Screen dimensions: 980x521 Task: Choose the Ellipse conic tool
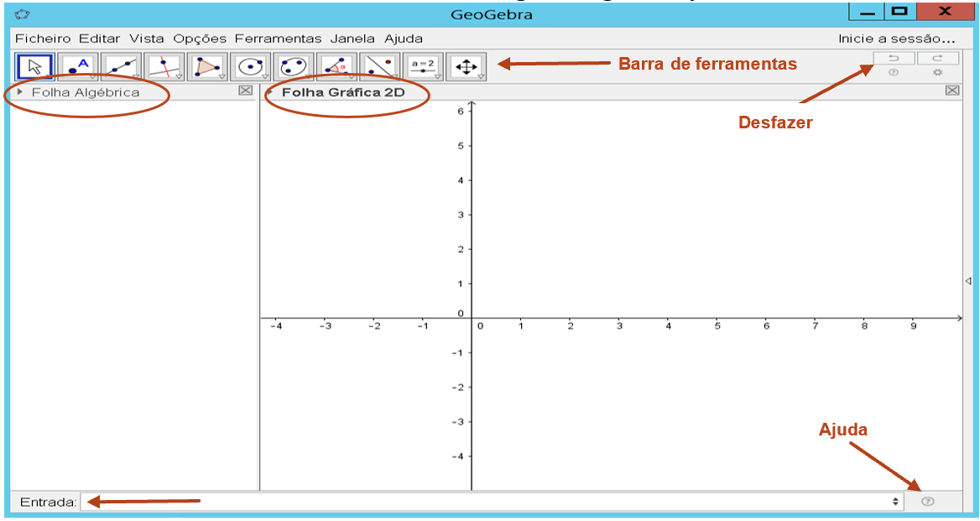[x=294, y=66]
